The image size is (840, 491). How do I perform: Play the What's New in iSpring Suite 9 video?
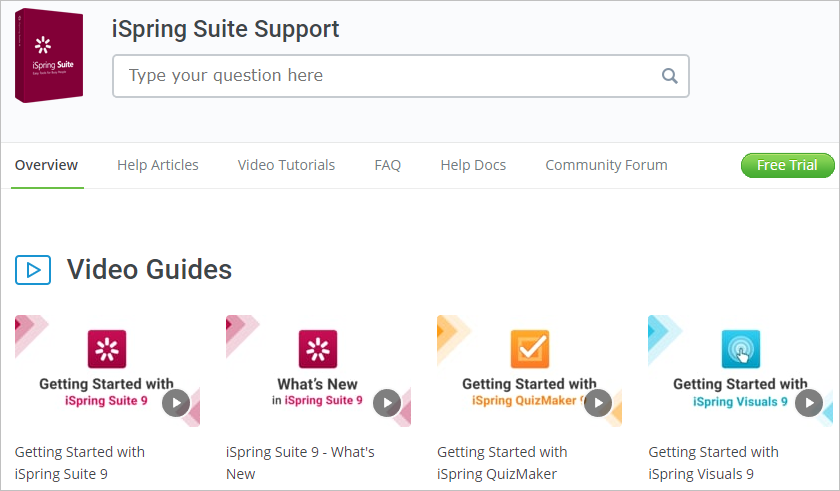pyautogui.click(x=387, y=402)
